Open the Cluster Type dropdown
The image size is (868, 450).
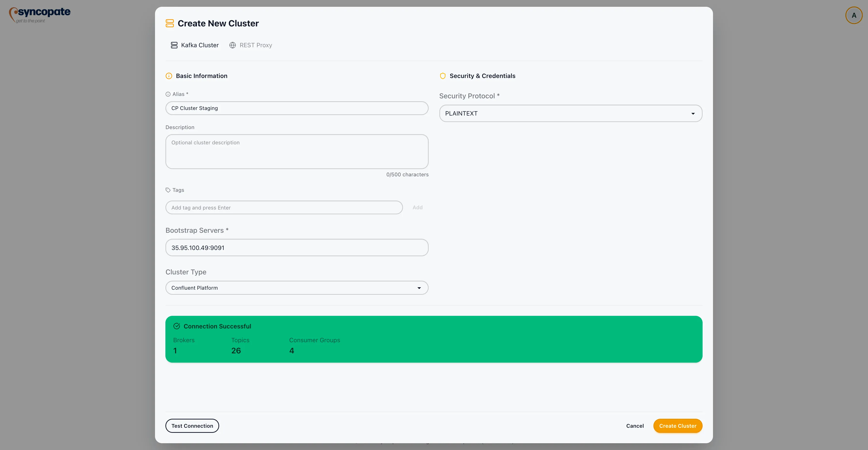tap(297, 287)
